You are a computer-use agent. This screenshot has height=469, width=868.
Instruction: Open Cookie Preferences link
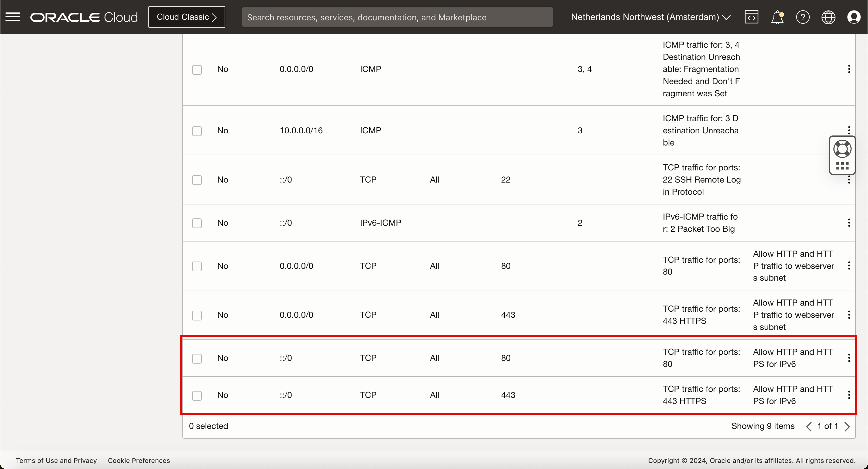tap(139, 460)
